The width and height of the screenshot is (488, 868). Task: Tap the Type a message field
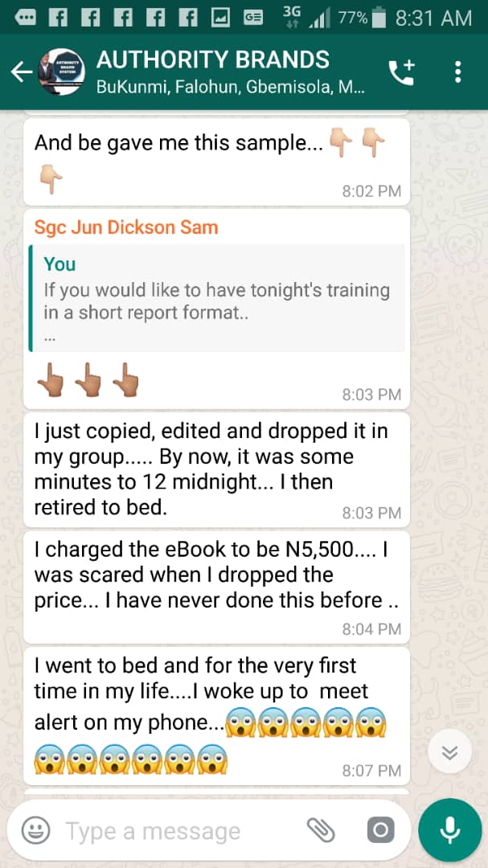point(182,830)
